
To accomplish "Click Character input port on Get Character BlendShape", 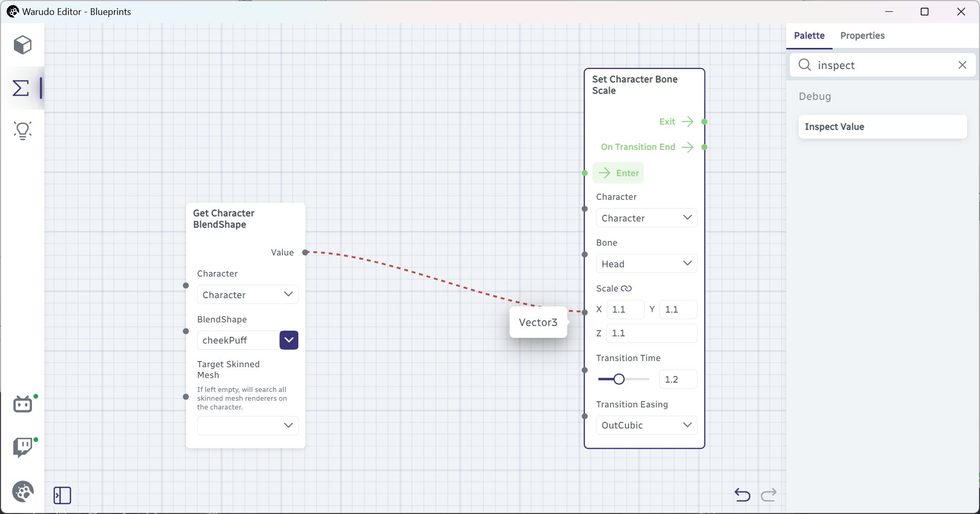I will coord(186,285).
